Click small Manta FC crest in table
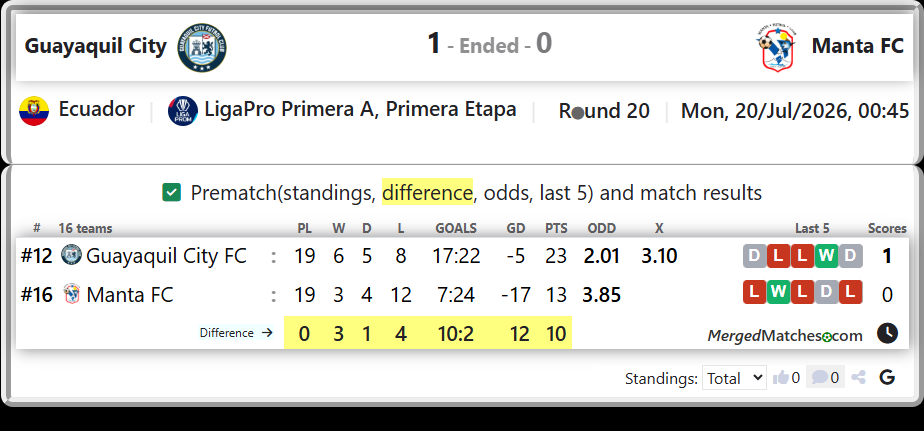Screen dimensions: 924x431 point(71,293)
